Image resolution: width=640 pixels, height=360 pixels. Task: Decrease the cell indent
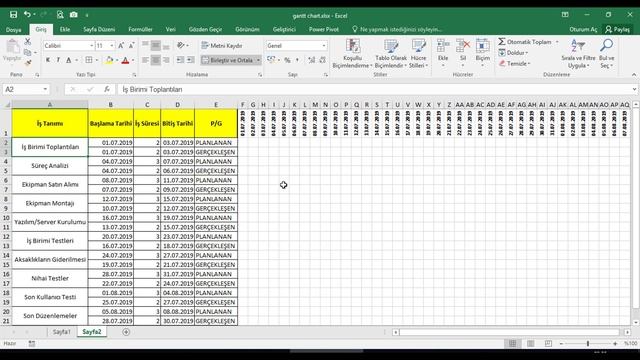point(180,60)
